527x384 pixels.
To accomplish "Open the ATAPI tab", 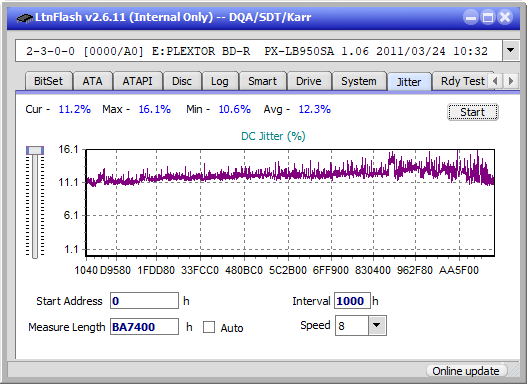I will 137,81.
